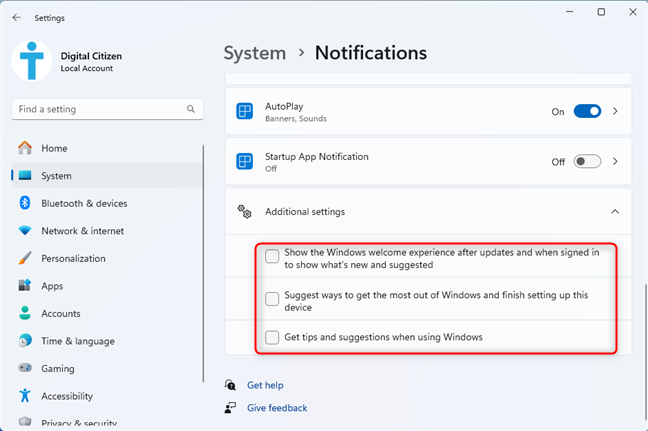The width and height of the screenshot is (648, 431).
Task: Click the back arrow in Settings
Action: 17,17
